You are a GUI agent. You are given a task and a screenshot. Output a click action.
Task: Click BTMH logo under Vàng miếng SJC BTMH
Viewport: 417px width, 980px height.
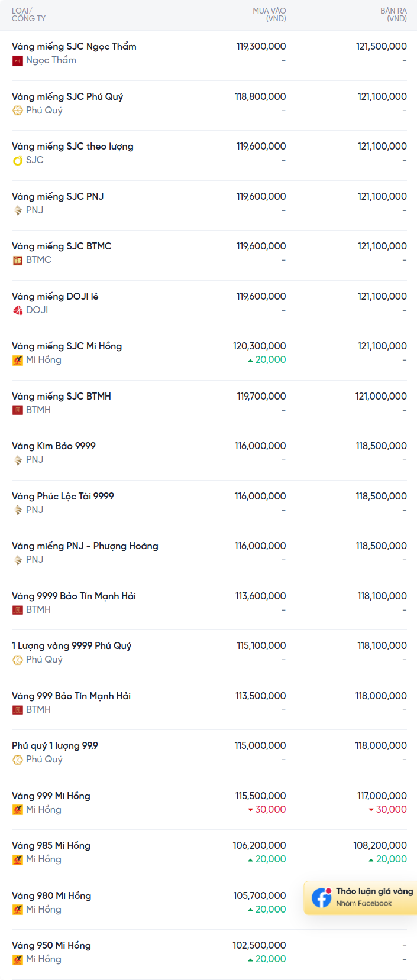point(18,410)
